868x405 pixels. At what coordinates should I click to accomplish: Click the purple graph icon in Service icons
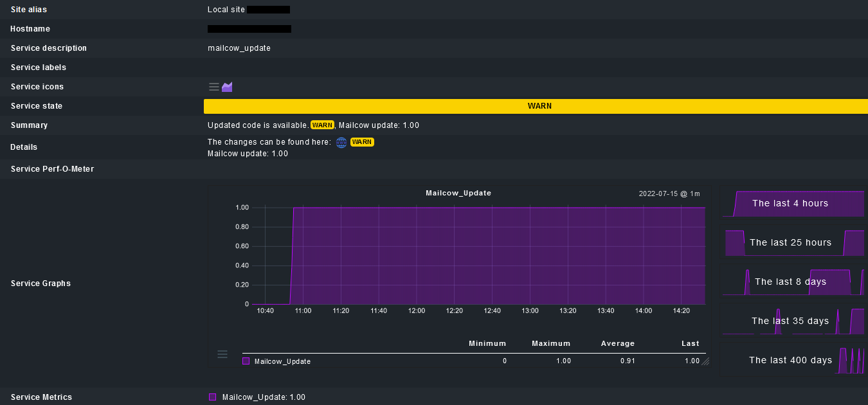tap(227, 87)
